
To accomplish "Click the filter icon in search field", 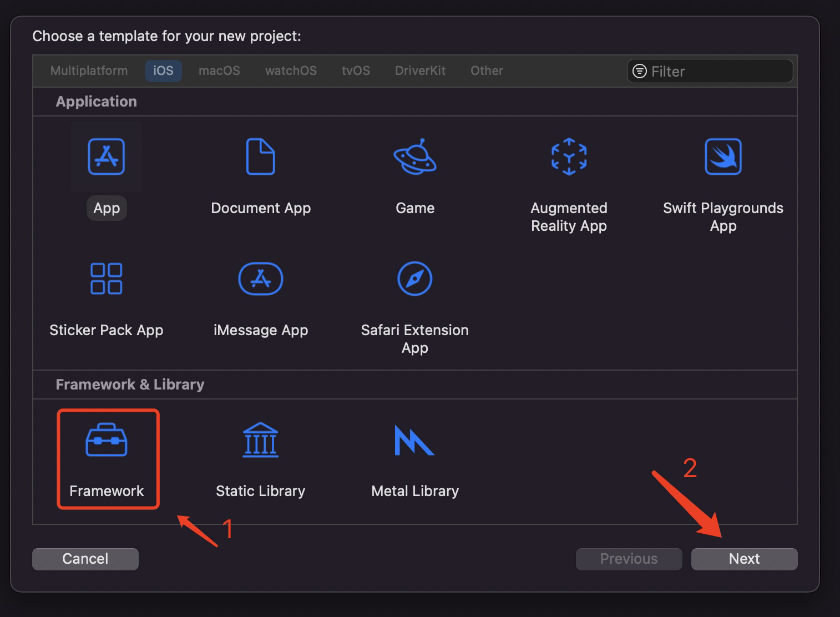I will (640, 71).
